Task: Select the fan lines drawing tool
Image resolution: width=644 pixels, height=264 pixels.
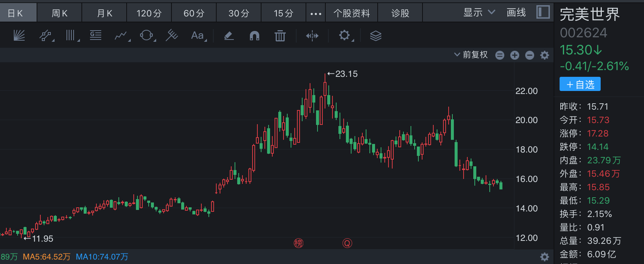Action: pos(19,36)
